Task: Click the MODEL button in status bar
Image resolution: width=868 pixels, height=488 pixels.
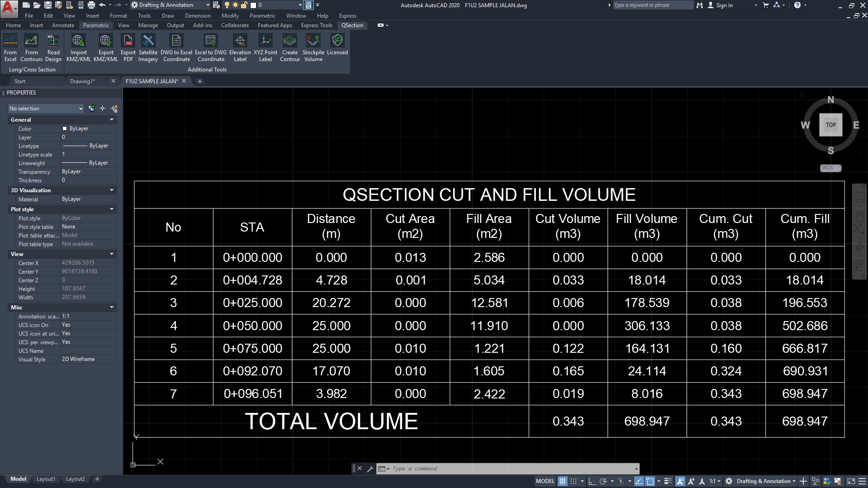Action: click(x=545, y=481)
